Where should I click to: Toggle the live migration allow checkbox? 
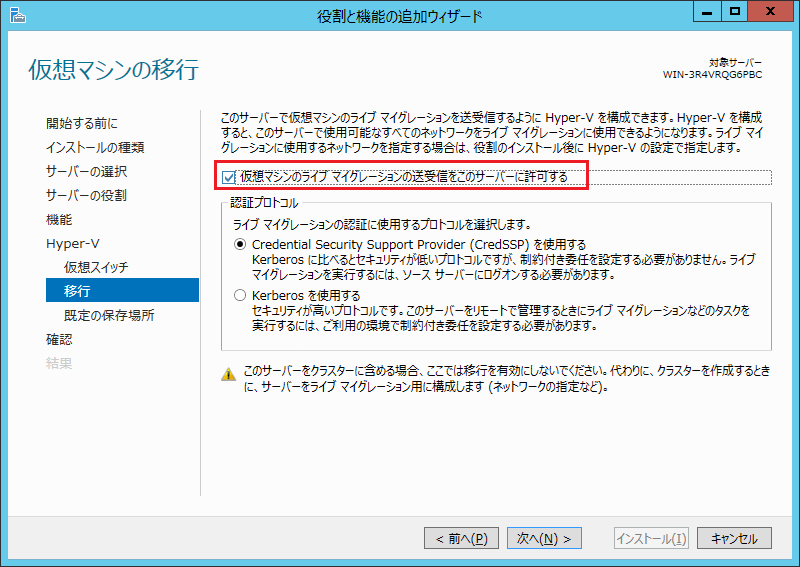coord(228,178)
